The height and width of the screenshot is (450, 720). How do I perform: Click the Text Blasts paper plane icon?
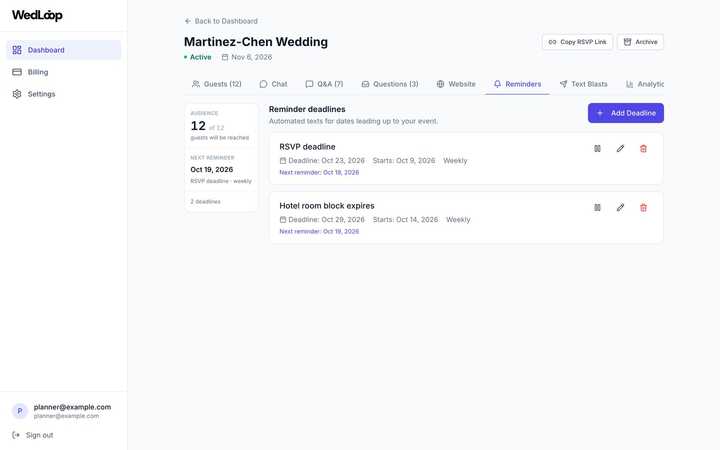[563, 84]
